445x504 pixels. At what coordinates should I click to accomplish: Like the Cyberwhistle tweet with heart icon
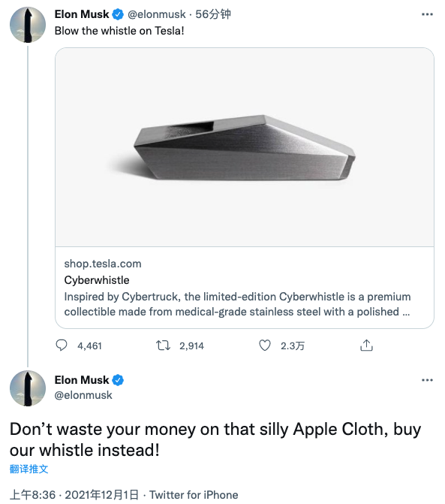[x=265, y=346]
